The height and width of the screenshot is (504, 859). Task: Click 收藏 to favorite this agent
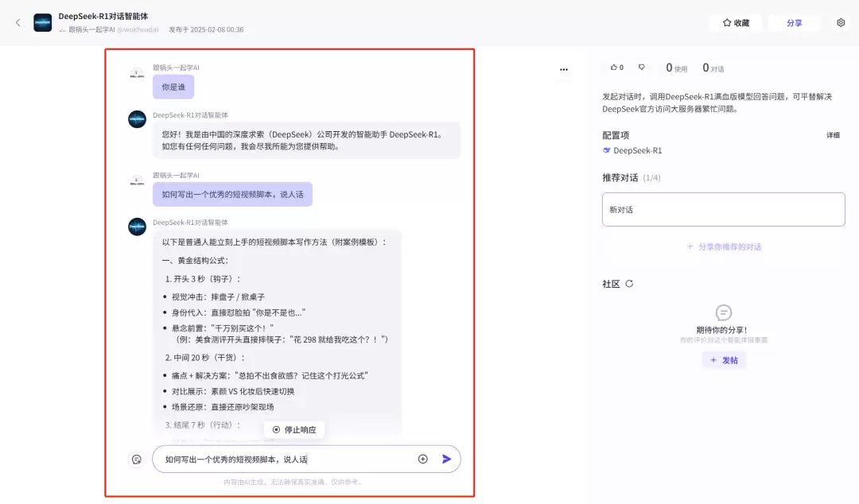[737, 22]
